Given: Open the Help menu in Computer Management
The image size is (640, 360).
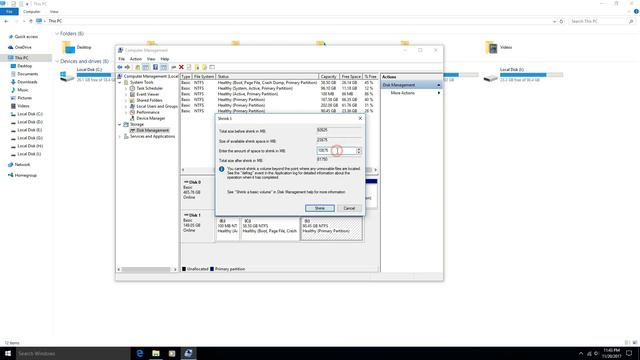Looking at the screenshot, I should (x=164, y=59).
